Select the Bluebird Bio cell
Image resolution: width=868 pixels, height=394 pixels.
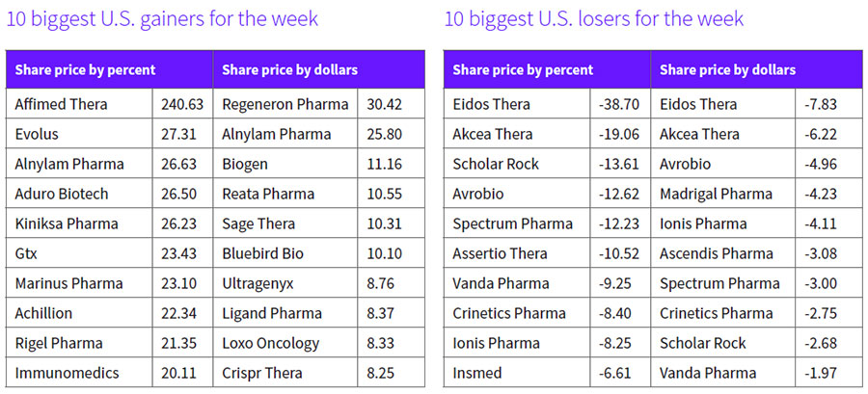(x=261, y=253)
